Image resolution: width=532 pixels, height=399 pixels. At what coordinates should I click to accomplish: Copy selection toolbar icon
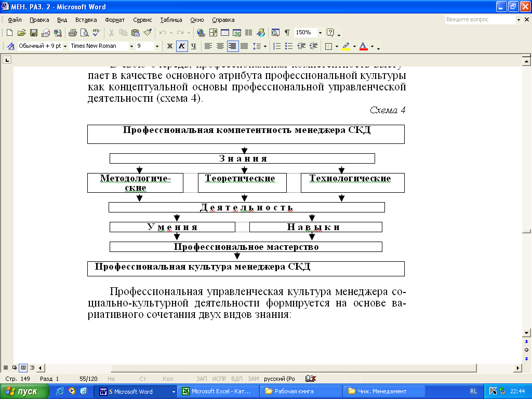[123, 33]
